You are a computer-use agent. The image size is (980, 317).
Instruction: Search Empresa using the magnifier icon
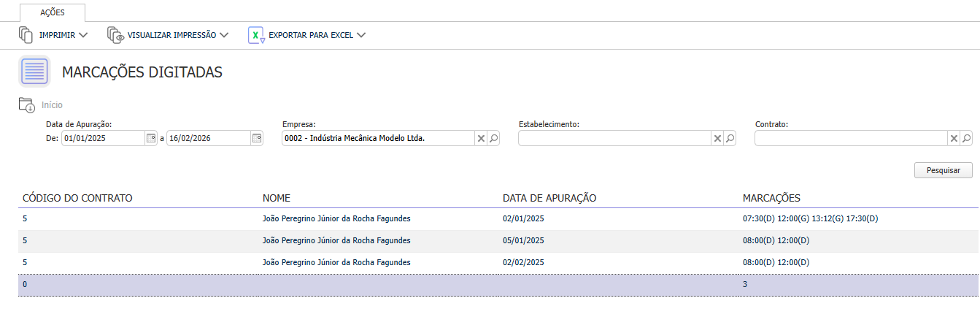494,138
